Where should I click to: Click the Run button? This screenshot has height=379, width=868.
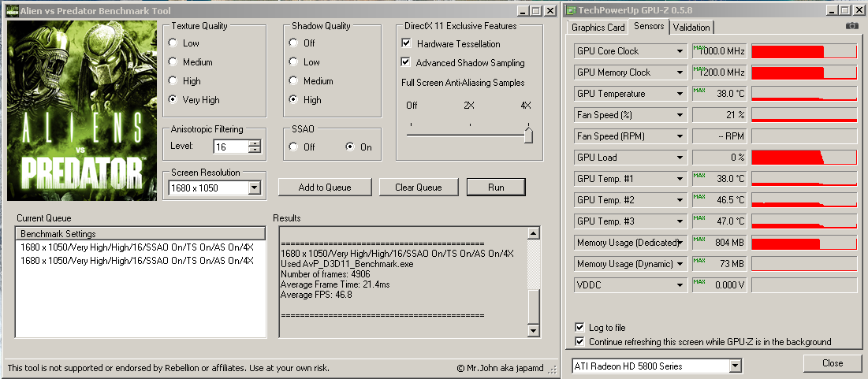(x=496, y=187)
